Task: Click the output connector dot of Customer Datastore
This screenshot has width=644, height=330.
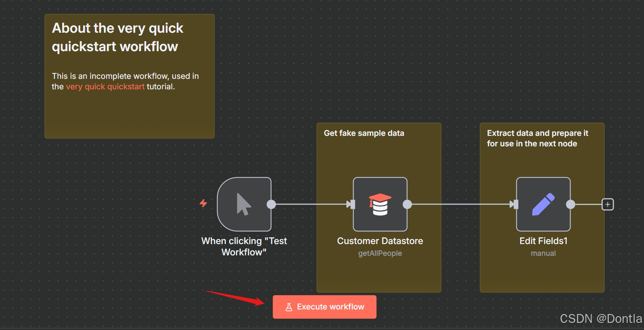Action: point(407,205)
